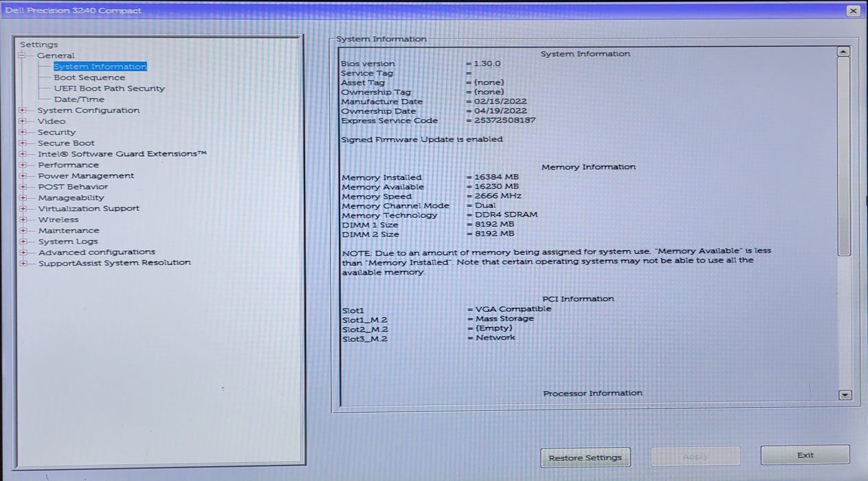The width and height of the screenshot is (868, 481).
Task: Expand the Video settings node
Action: [x=23, y=122]
